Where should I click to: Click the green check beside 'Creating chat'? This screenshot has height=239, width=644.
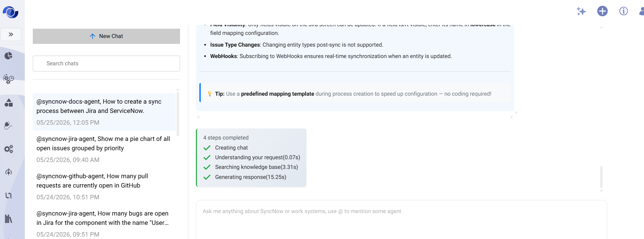(207, 148)
